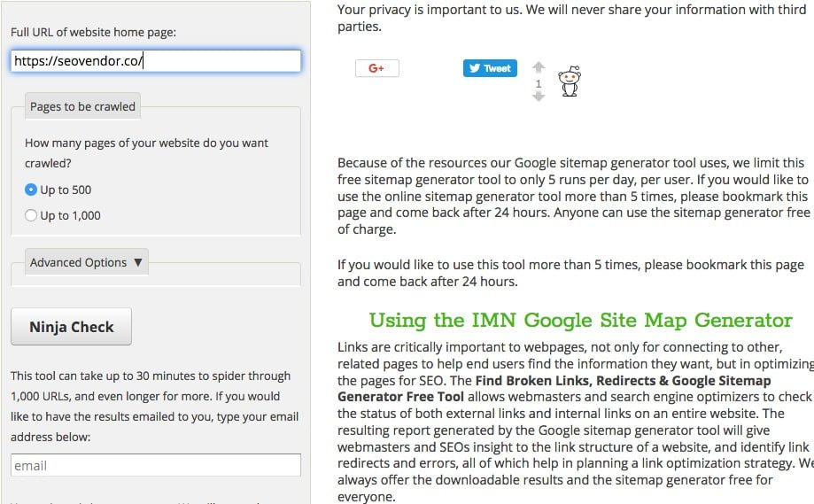Click the Google+ share button
The height and width of the screenshot is (504, 814).
(376, 68)
